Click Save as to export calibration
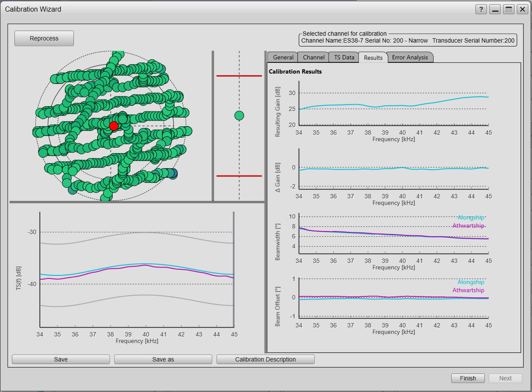Screen dimensions: 532x392 point(163,359)
